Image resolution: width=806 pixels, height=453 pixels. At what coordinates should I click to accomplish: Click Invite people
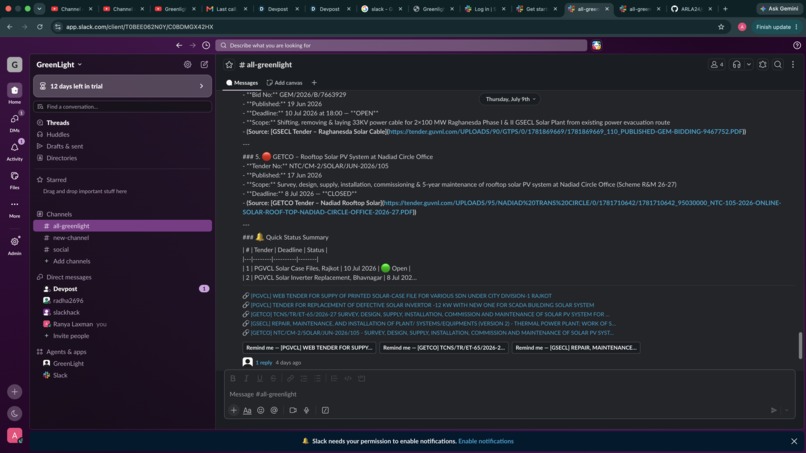click(x=70, y=336)
